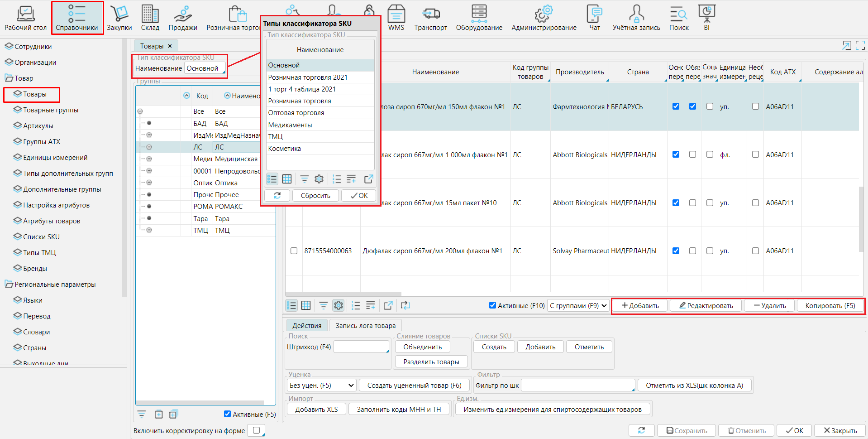Screen dimensions: 868x439
Task: Switch to Запись лога товара tab
Action: click(365, 325)
